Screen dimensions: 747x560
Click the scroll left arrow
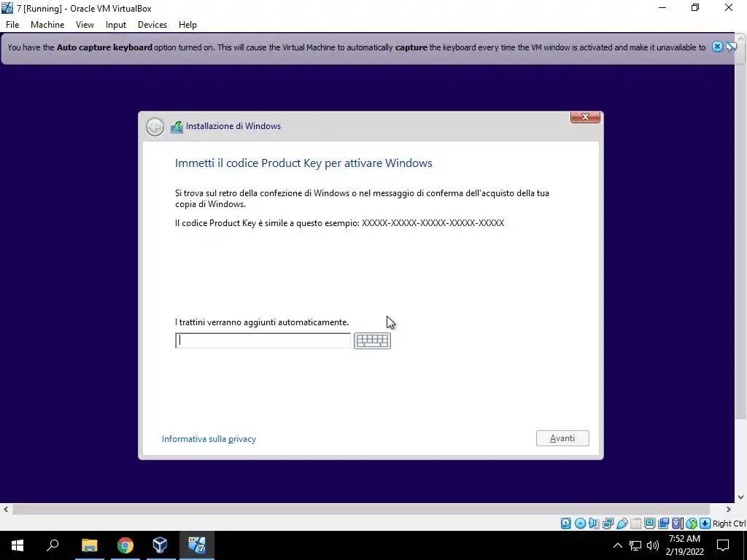[x=6, y=510]
